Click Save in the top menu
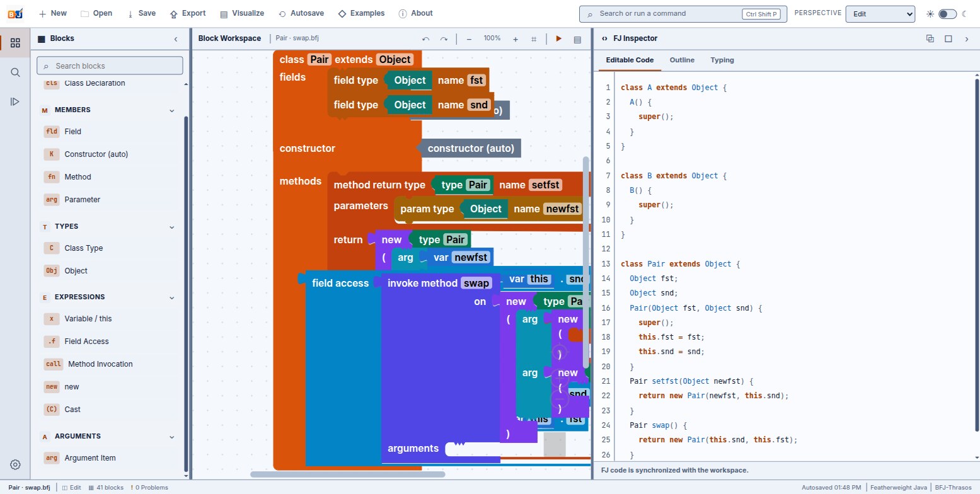This screenshot has width=980, height=494. [x=141, y=13]
